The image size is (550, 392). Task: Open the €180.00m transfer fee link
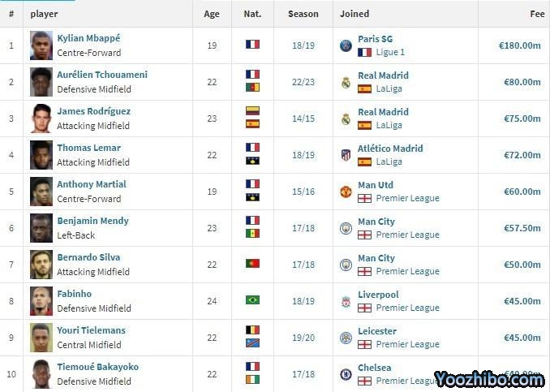click(519, 45)
